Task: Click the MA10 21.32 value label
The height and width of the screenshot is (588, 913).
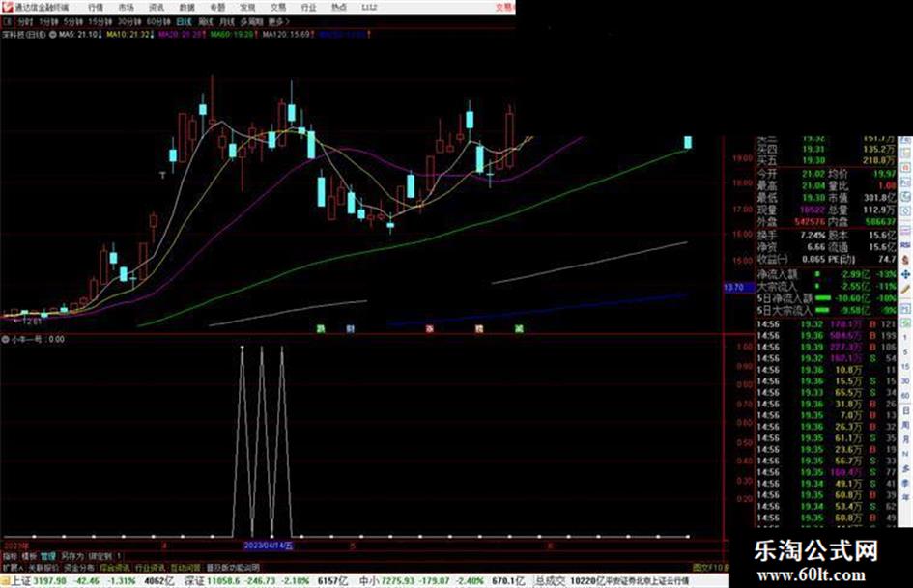Action: pos(129,35)
